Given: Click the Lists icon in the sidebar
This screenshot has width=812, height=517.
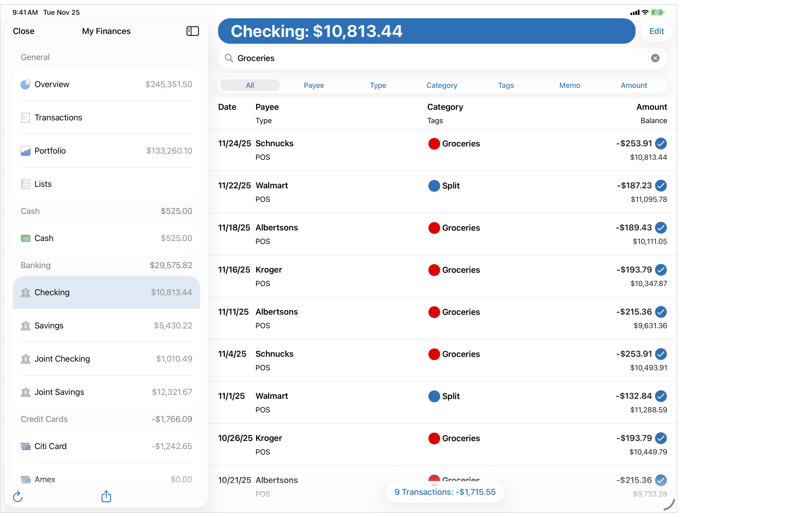Looking at the screenshot, I should coord(26,184).
